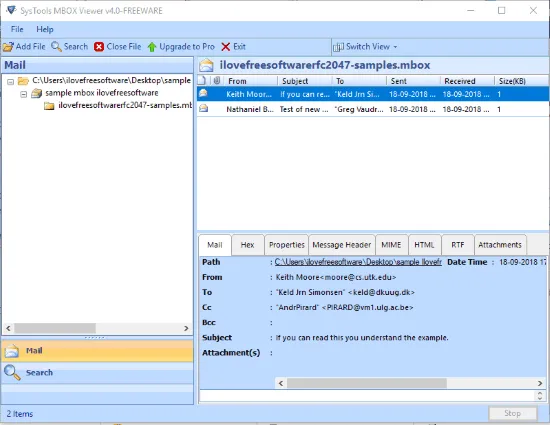
Task: Click the red Exit X icon
Action: (226, 47)
